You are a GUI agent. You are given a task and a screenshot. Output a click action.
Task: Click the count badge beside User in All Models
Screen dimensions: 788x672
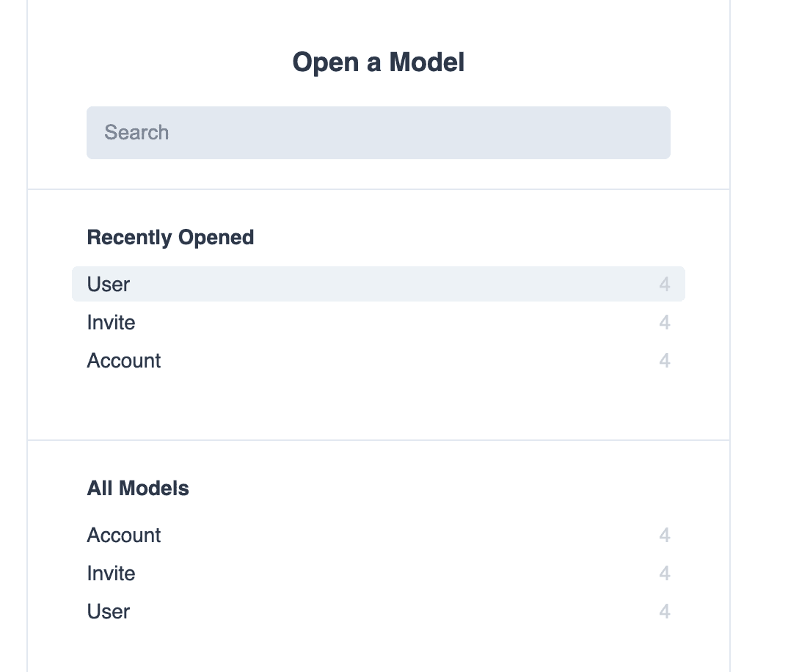[x=664, y=611]
